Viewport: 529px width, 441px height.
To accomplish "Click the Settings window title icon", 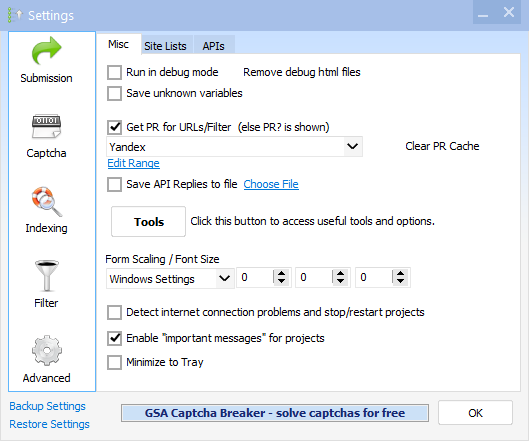I will point(15,15).
